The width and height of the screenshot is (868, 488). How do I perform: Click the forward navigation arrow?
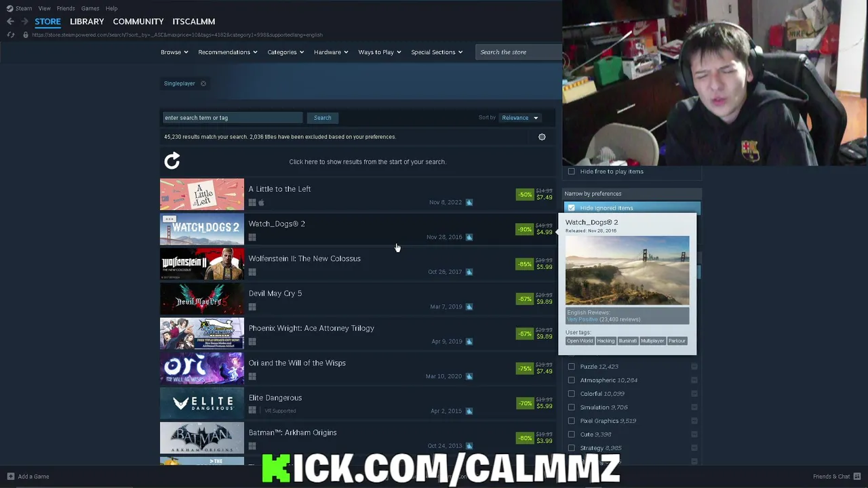click(24, 21)
